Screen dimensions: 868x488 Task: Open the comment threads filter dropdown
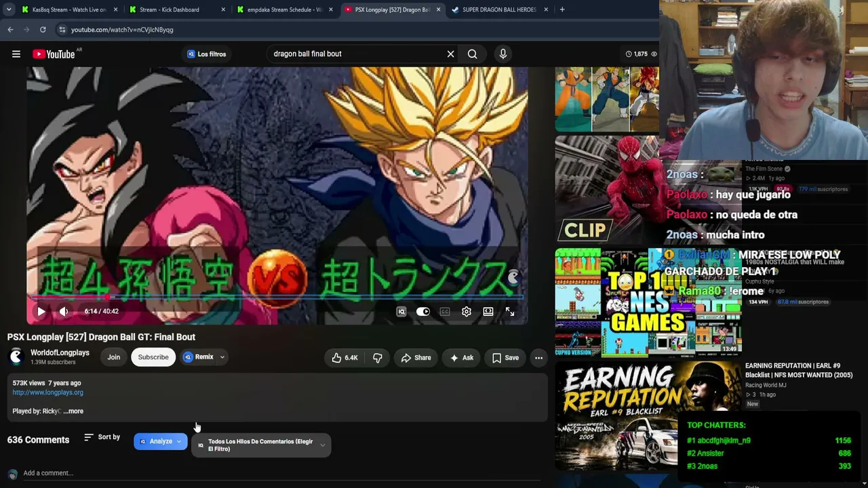tap(261, 445)
